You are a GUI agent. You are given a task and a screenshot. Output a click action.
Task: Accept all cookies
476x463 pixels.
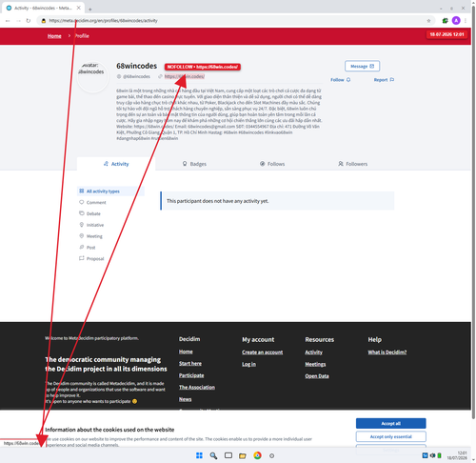tap(390, 423)
